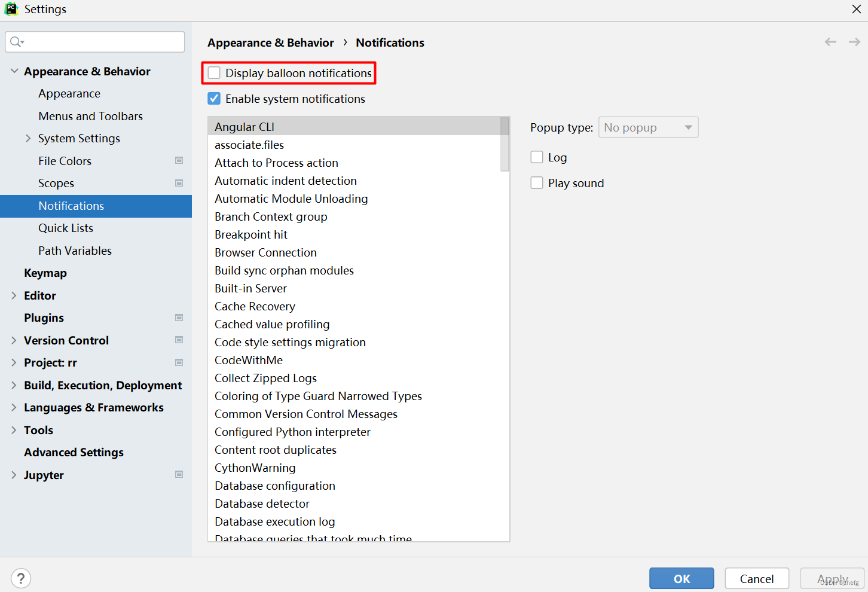Open Menus and Toolbars settings
The image size is (868, 592).
pyautogui.click(x=91, y=116)
